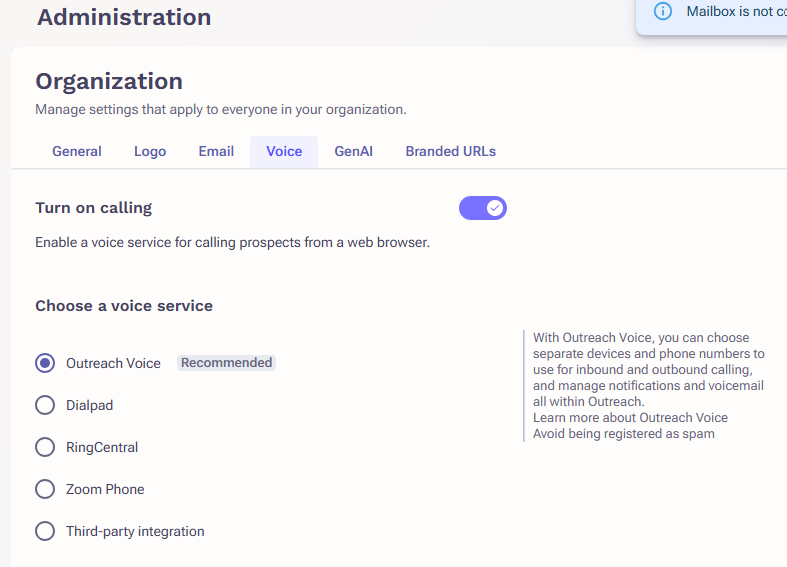787x567 pixels.
Task: Click the Administration page heading
Action: (x=124, y=17)
